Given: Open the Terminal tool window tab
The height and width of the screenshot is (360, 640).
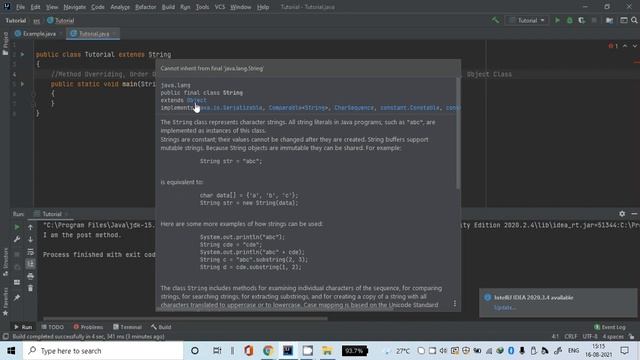Looking at the screenshot, I should tap(127, 327).
